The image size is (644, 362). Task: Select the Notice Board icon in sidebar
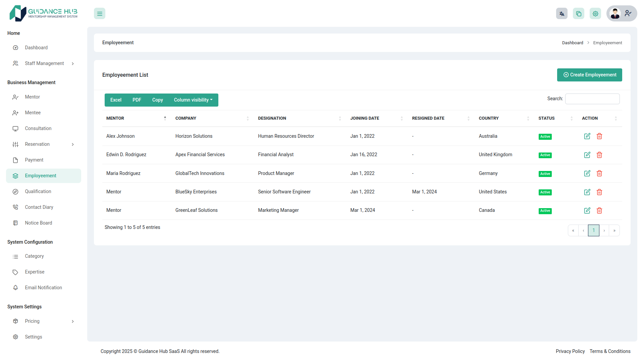[x=15, y=223]
